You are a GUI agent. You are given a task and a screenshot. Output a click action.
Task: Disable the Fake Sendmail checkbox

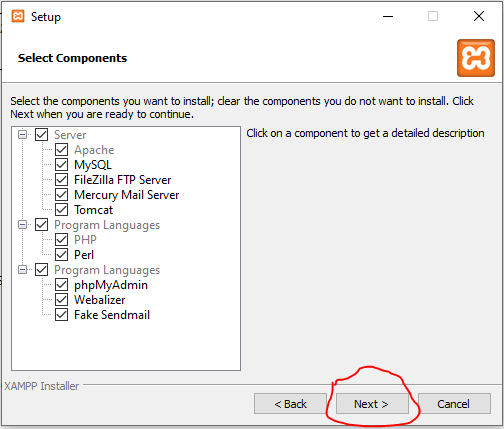62,315
